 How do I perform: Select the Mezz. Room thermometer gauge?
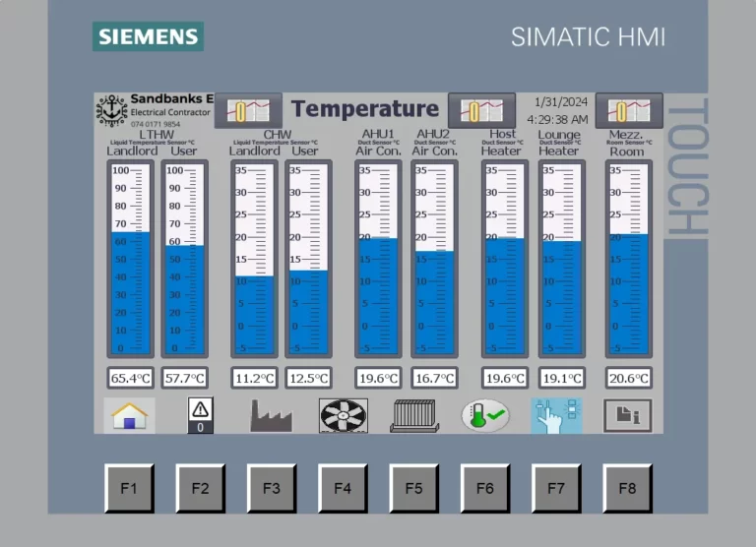coord(629,260)
